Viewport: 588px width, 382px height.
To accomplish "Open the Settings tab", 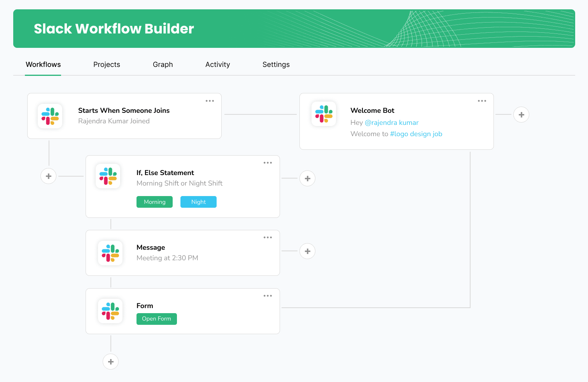I will click(x=276, y=65).
